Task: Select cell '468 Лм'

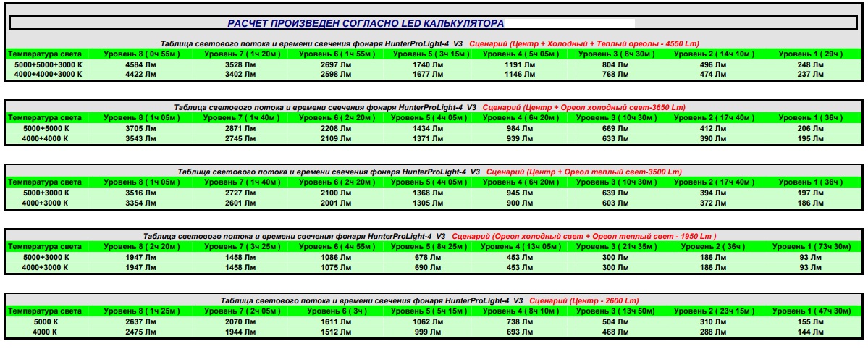Action: click(616, 332)
